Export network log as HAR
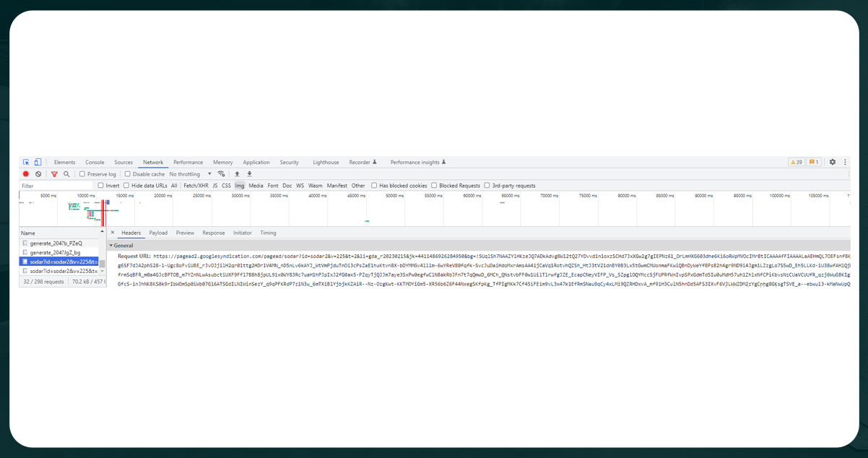 (249, 174)
